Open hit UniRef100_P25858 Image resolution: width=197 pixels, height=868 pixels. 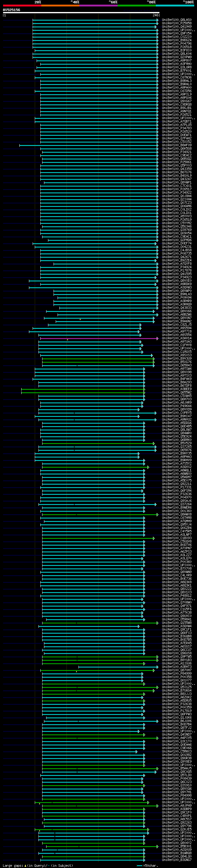click(x=176, y=23)
